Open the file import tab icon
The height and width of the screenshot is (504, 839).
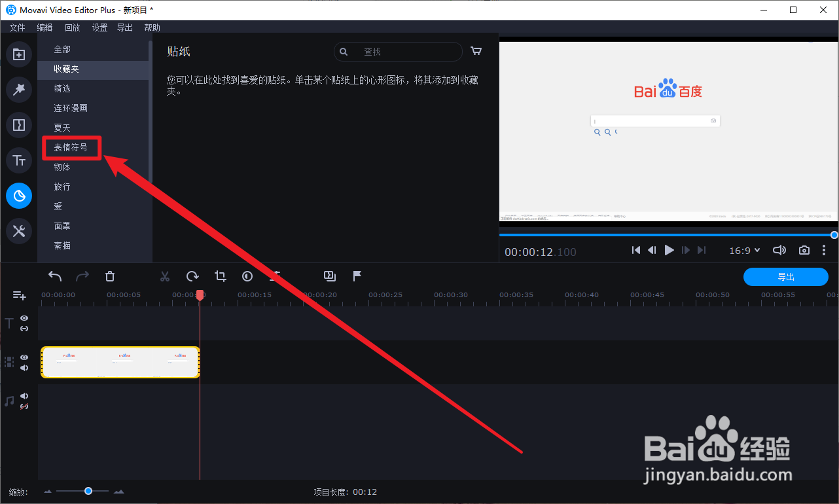coord(19,54)
